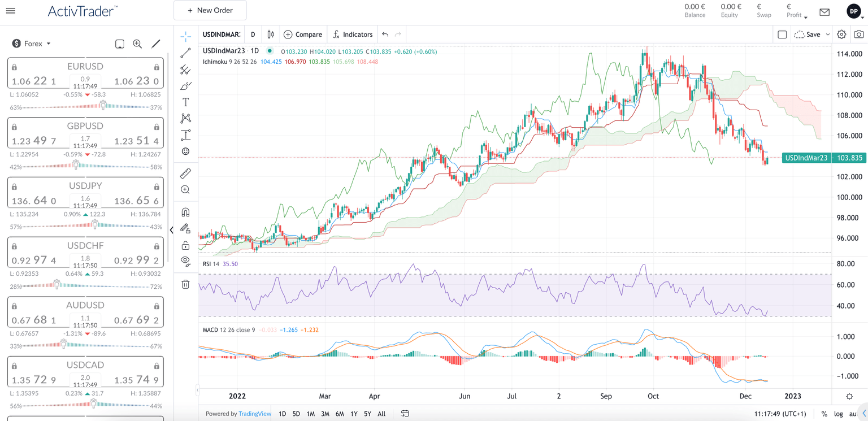Image resolution: width=868 pixels, height=421 pixels.
Task: Toggle log scale on price axis
Action: click(x=838, y=414)
